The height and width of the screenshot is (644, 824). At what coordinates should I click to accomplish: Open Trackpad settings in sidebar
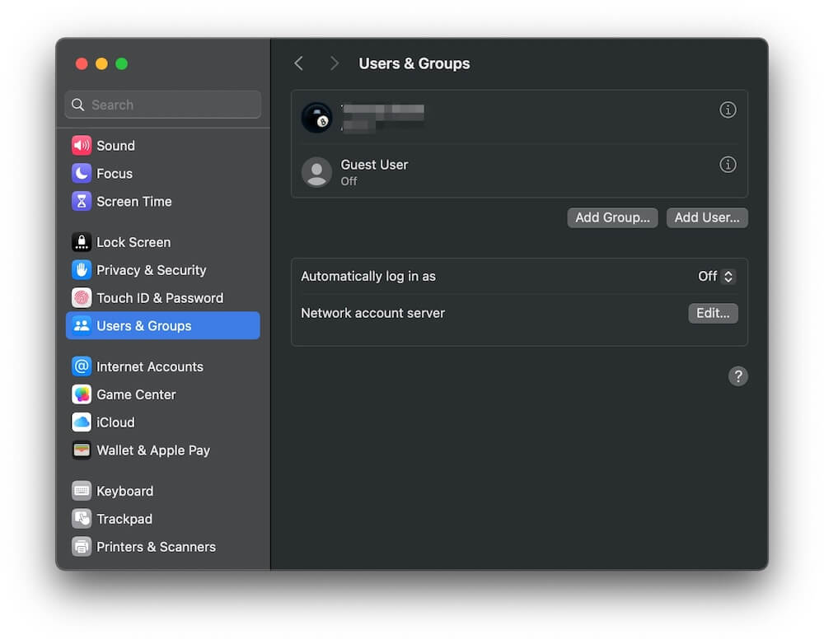coord(162,519)
